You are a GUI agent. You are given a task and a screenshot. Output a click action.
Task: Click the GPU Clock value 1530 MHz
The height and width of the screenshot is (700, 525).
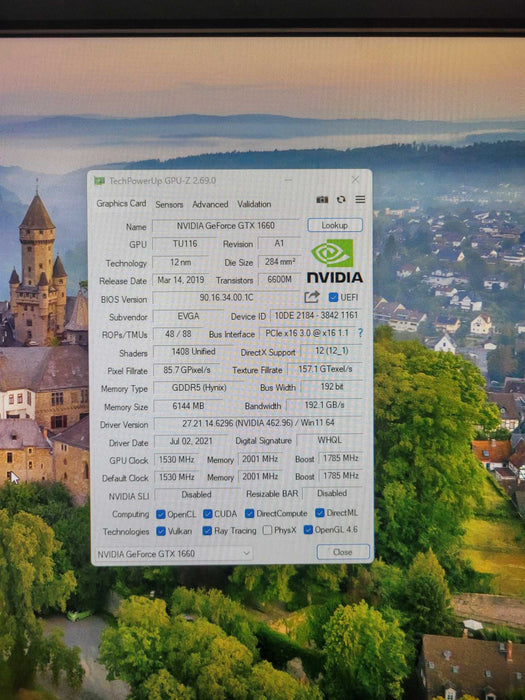[x=176, y=459]
